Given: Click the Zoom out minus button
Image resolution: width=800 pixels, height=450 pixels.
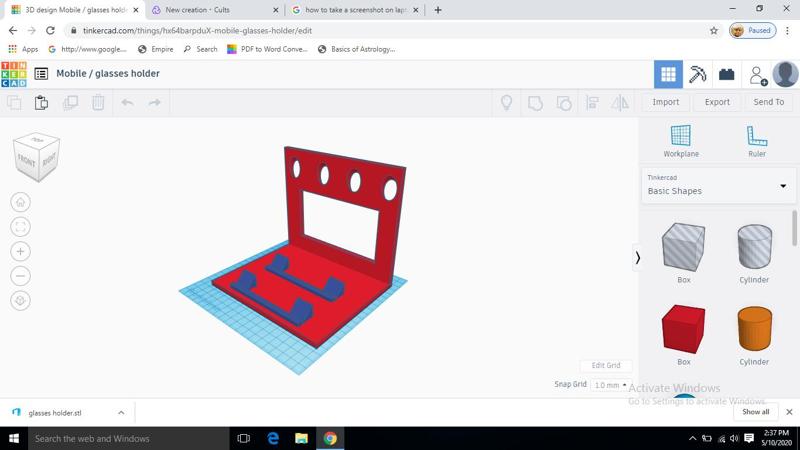Looking at the screenshot, I should point(20,276).
